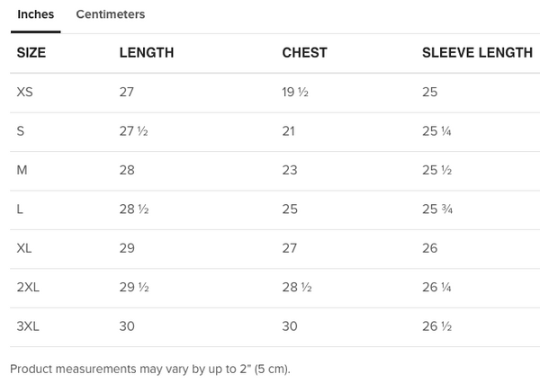Click the M sleeve length value 25 ½
The height and width of the screenshot is (392, 540).
tap(436, 170)
